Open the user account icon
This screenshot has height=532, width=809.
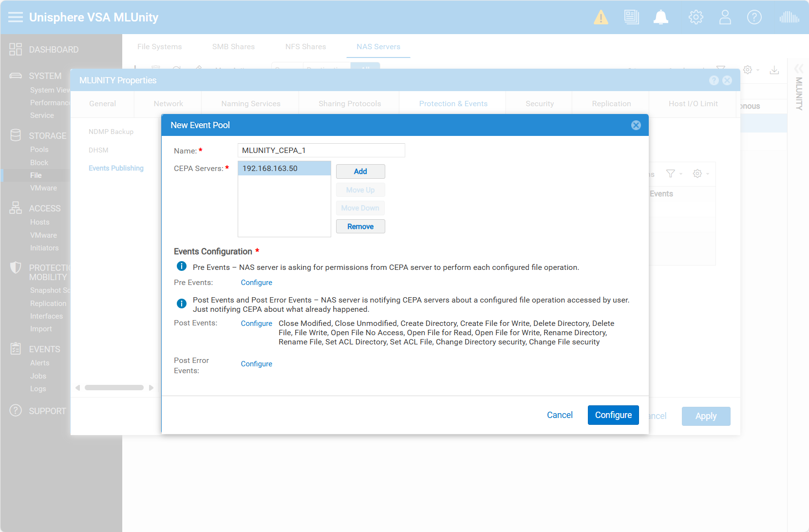pyautogui.click(x=725, y=18)
